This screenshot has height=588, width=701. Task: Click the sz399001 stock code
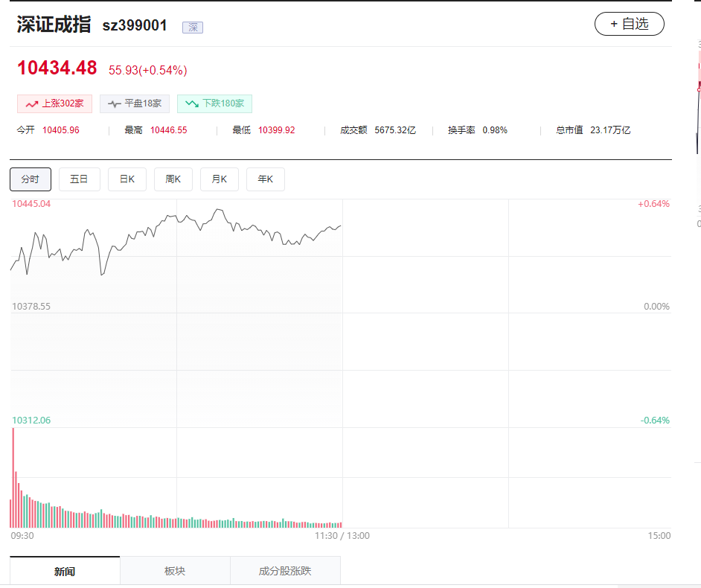[x=135, y=25]
